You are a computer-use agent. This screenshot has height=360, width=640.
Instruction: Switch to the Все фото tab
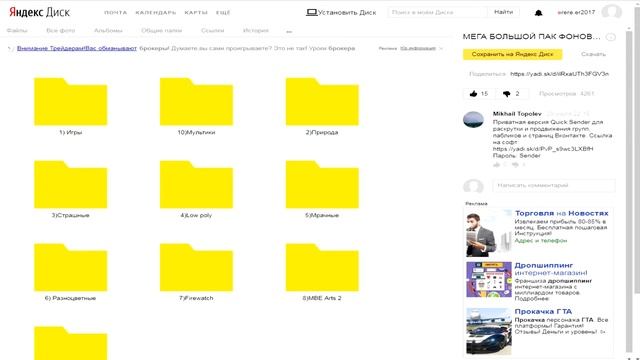click(x=60, y=31)
